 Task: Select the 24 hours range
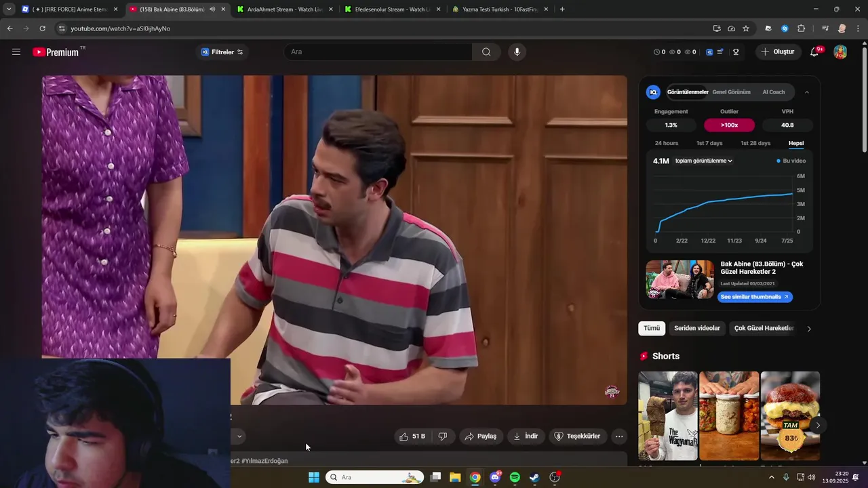click(667, 143)
